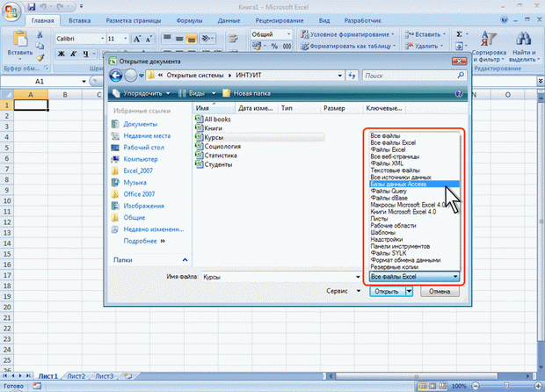545x392 pixels.
Task: Collapse the Папки folders pane
Action: pyautogui.click(x=185, y=260)
